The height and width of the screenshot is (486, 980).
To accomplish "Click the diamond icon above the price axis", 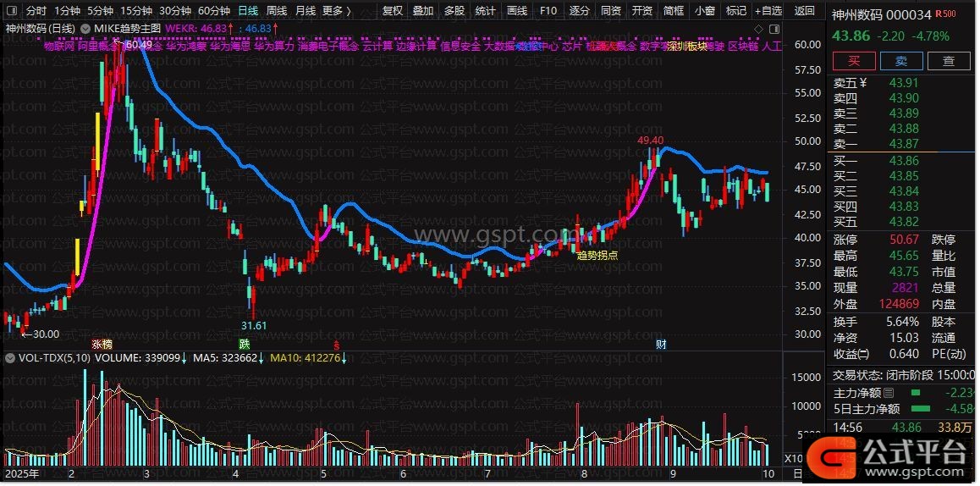I will (x=758, y=29).
